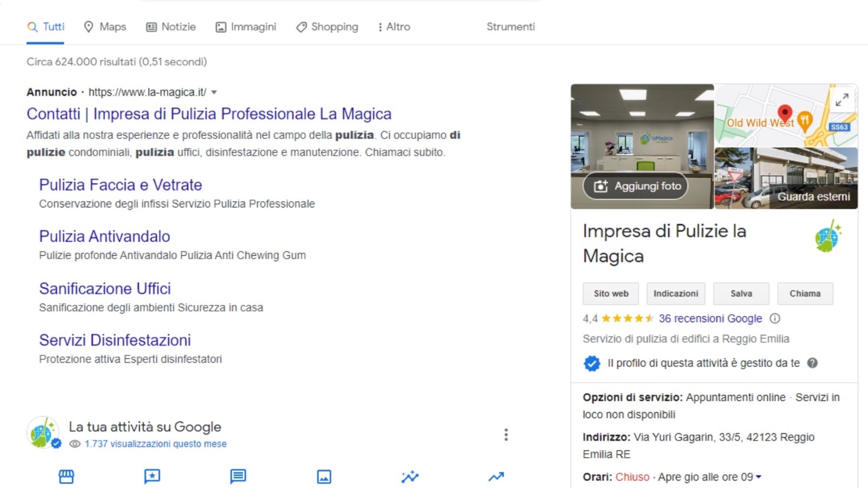Expand the ad URL dropdown arrow
The height and width of the screenshot is (488, 868).
(214, 93)
